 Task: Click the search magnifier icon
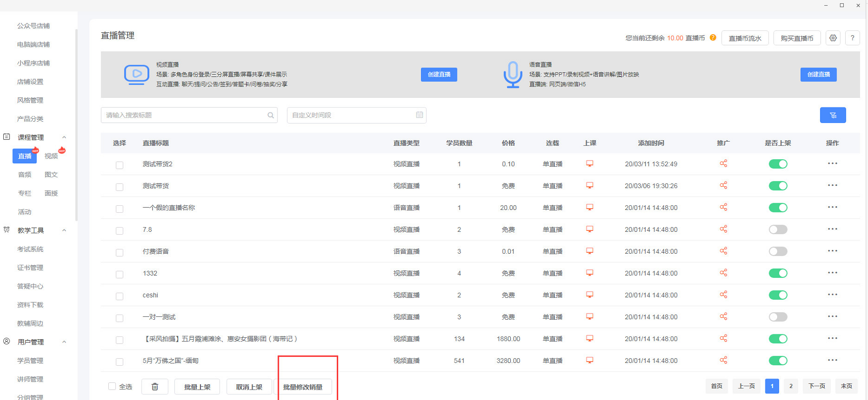270,115
